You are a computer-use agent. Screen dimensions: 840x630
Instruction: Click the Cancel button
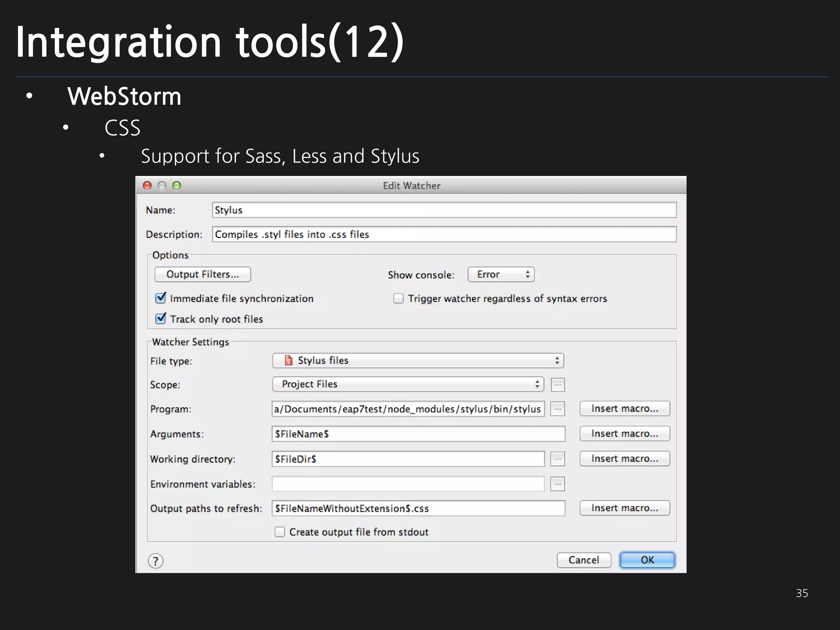tap(584, 560)
